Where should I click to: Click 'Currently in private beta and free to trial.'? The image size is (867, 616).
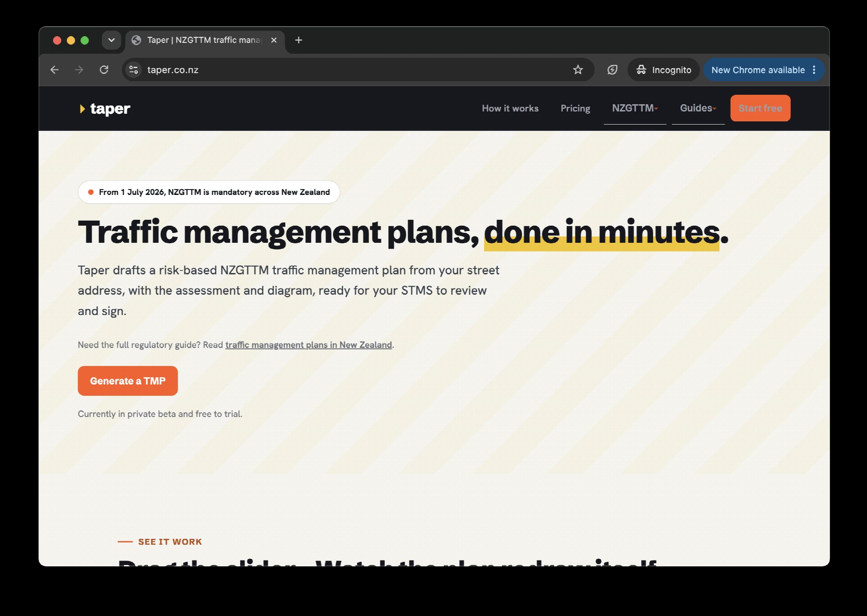(160, 414)
